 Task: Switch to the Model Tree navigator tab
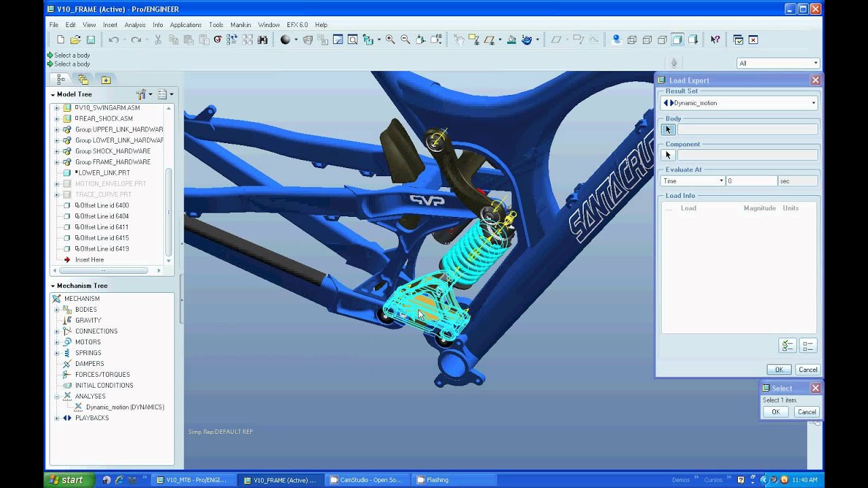tap(61, 79)
